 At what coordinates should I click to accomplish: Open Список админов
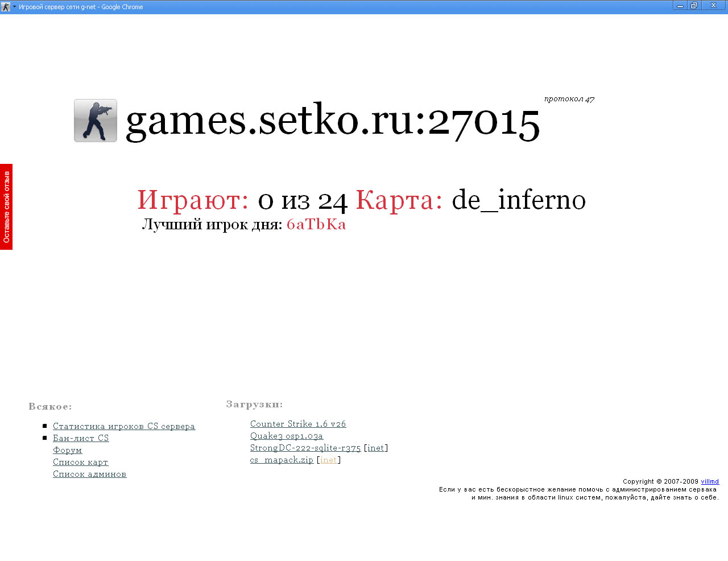[x=89, y=473]
